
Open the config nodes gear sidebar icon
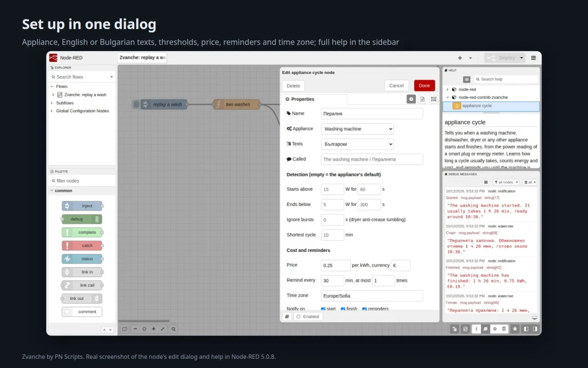[495, 329]
